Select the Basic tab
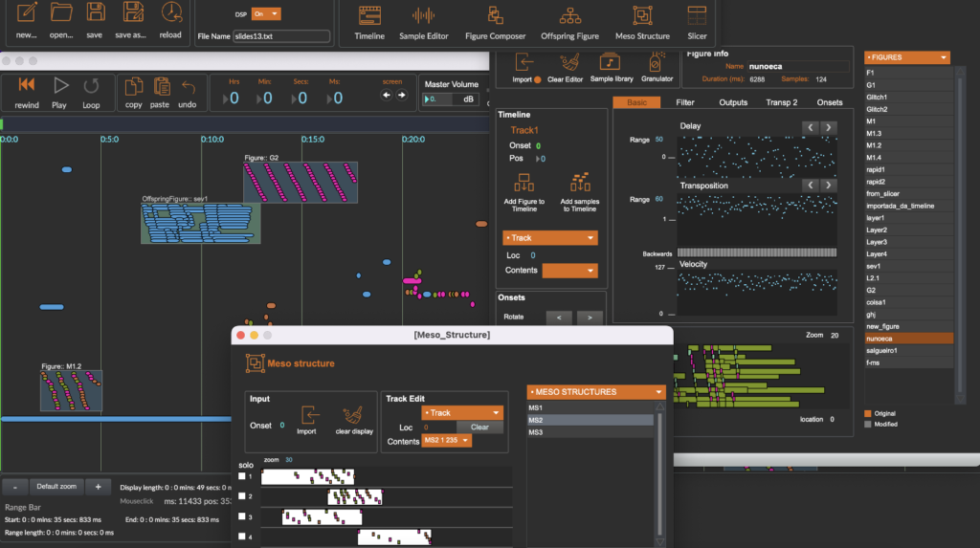980x548 pixels. (x=636, y=102)
